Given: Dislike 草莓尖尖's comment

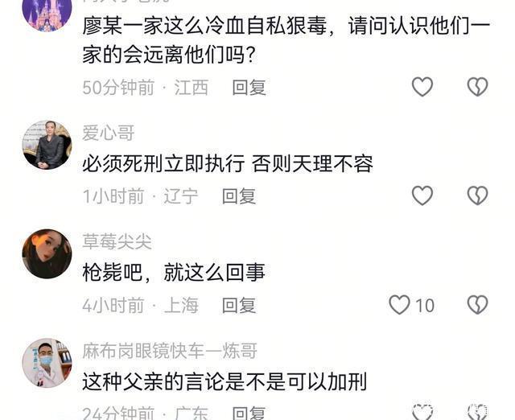Looking at the screenshot, I should pyautogui.click(x=477, y=305).
